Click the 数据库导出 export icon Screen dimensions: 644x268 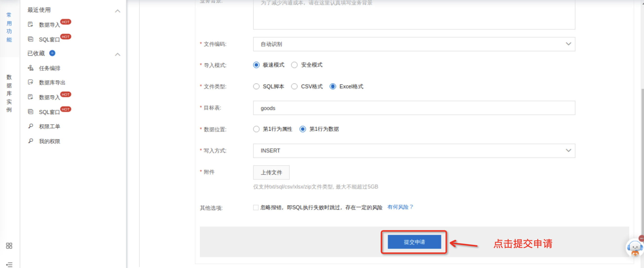31,82
